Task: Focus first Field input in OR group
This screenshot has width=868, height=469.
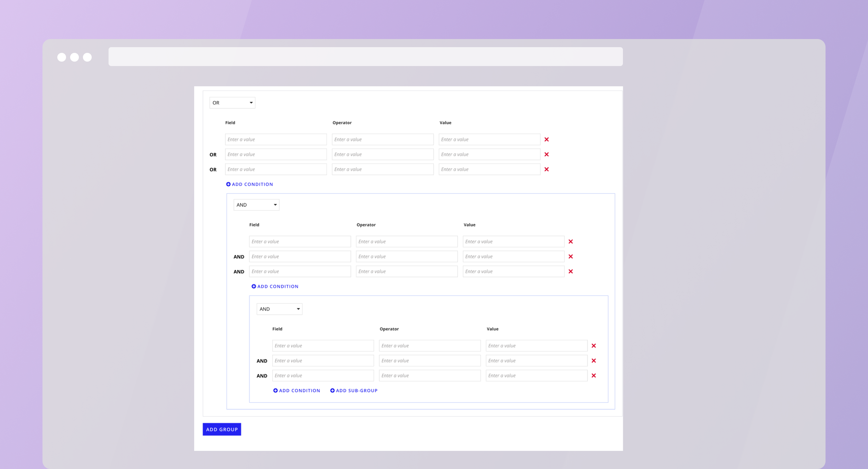Action: (276, 139)
